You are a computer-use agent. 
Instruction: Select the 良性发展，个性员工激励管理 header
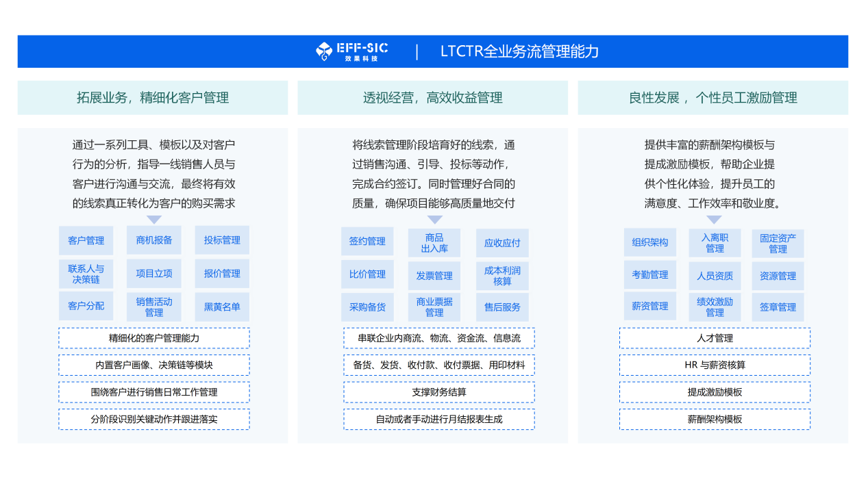point(712,98)
